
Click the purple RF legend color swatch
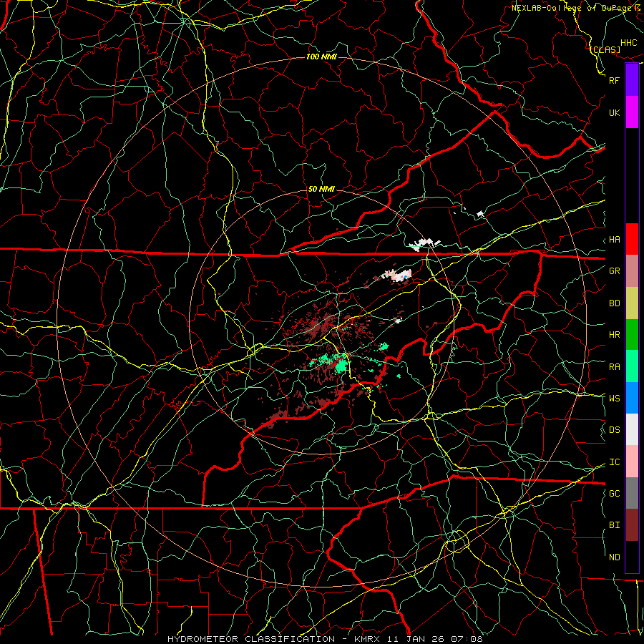pos(632,80)
